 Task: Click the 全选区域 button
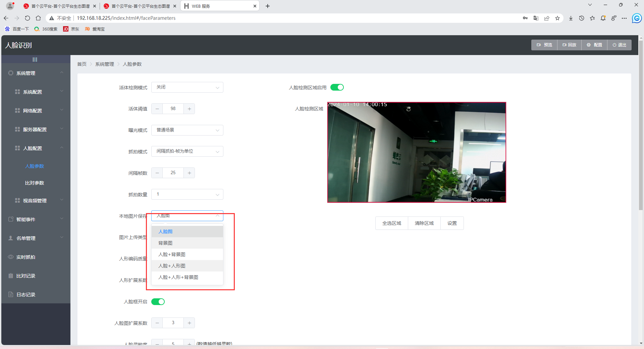pos(391,223)
